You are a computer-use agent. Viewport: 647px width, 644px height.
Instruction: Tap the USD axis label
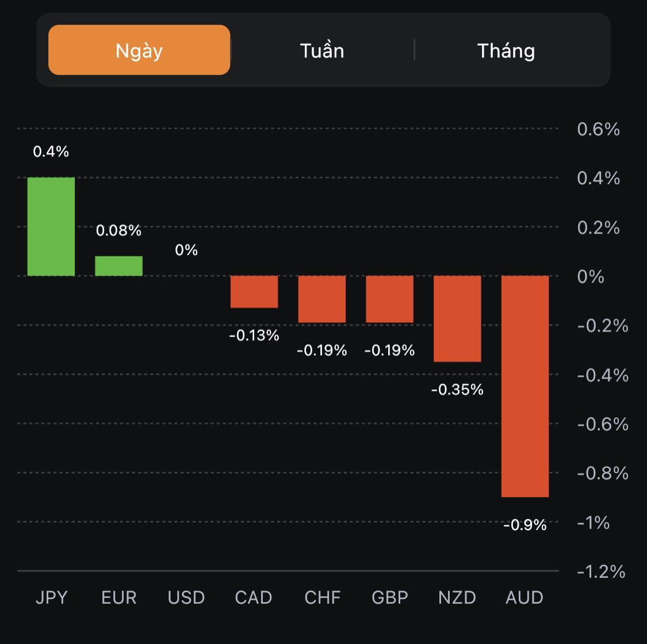(x=186, y=597)
